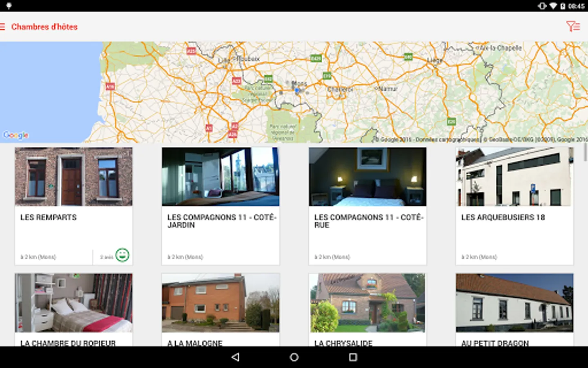
Task: Select A LA MALOGNE title
Action: pos(195,343)
